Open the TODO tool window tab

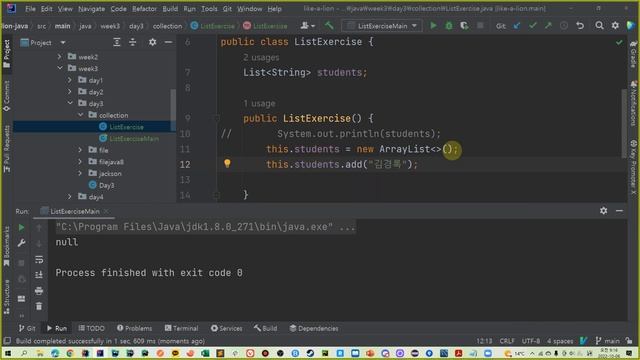(91, 328)
